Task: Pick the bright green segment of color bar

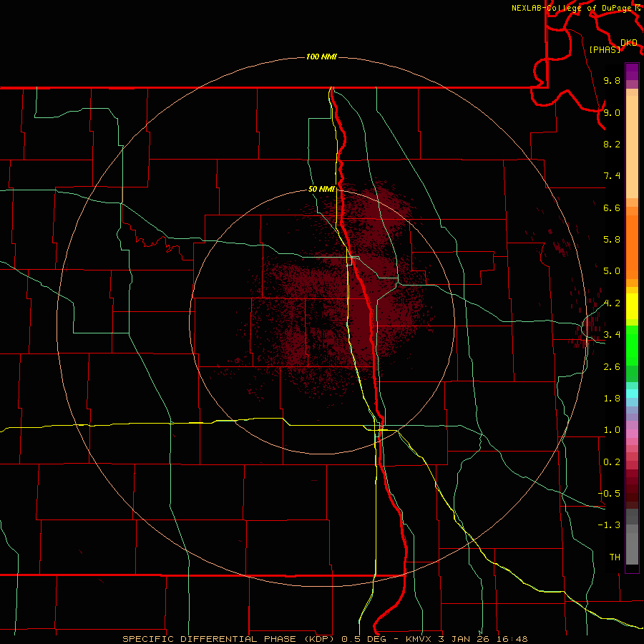Action: [x=632, y=345]
